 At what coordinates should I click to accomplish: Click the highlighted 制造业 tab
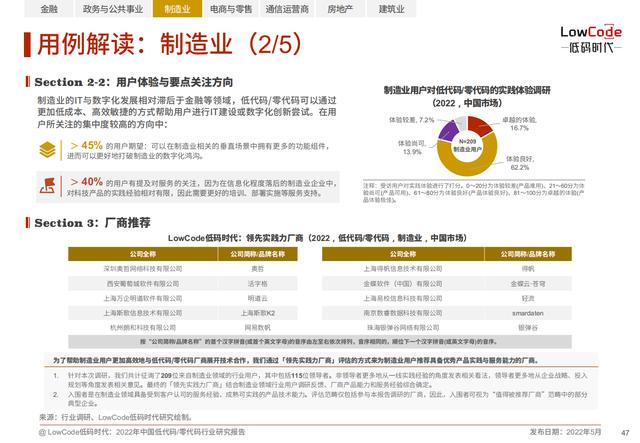(177, 9)
